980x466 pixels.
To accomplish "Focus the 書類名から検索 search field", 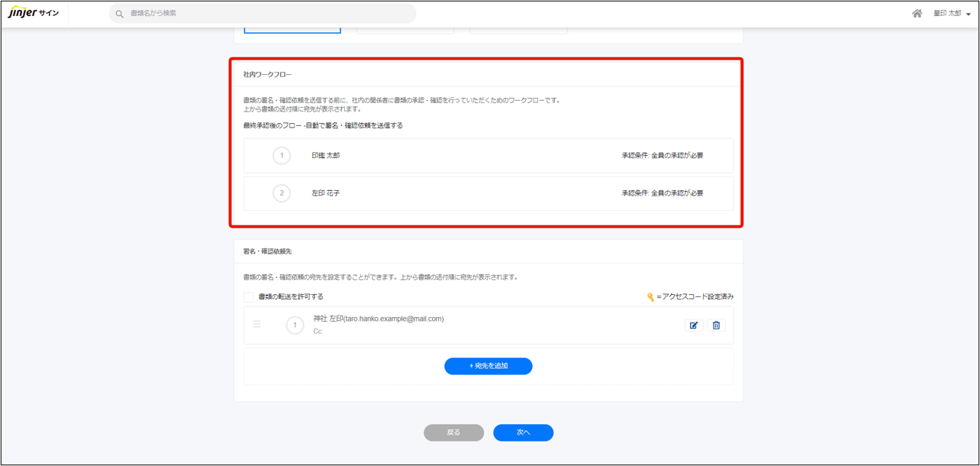I will click(x=267, y=14).
